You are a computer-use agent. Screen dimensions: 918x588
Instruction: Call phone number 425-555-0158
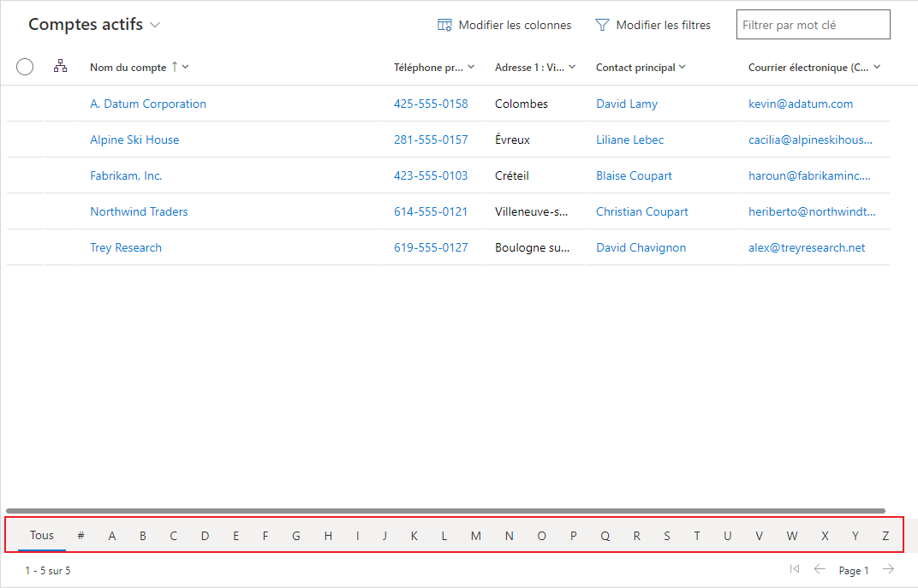click(x=431, y=104)
